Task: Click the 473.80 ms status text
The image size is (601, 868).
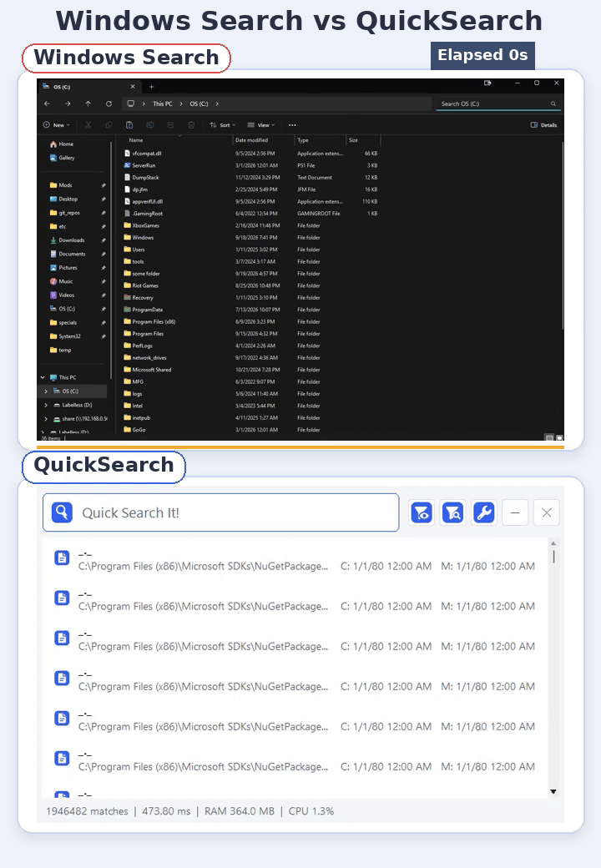Action: click(x=166, y=811)
